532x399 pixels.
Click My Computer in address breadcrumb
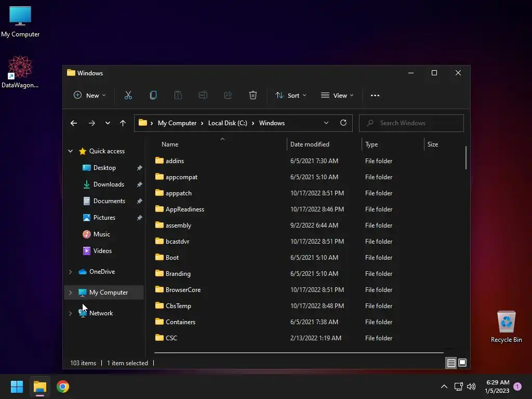177,123
